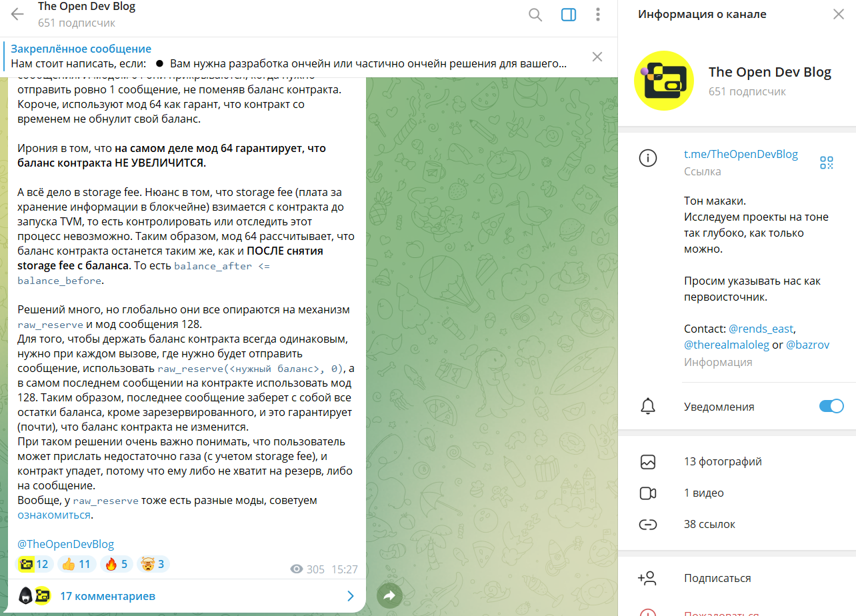Open search in the channel
This screenshot has height=616, width=856.
535,15
